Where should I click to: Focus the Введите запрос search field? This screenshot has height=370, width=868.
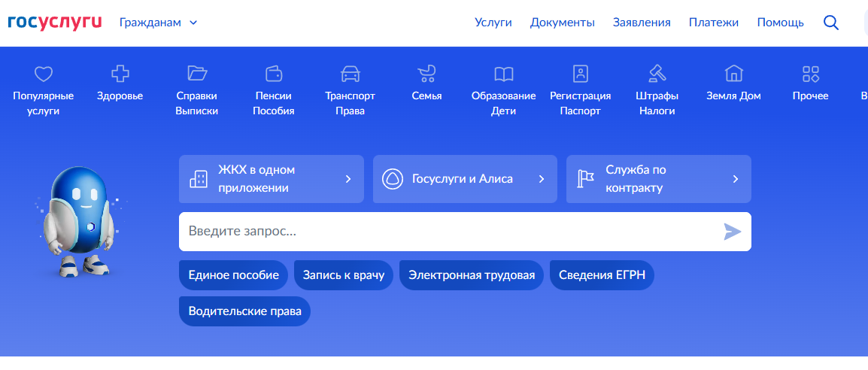pyautogui.click(x=465, y=232)
